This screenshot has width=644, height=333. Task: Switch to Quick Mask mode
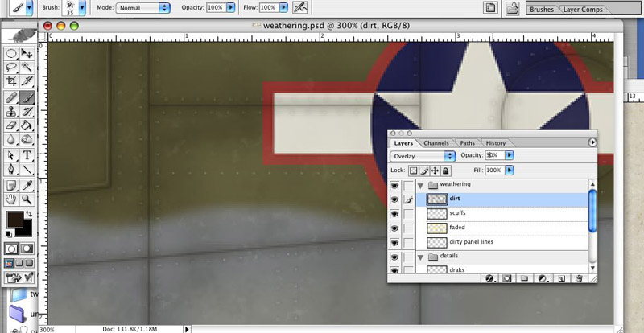point(27,249)
